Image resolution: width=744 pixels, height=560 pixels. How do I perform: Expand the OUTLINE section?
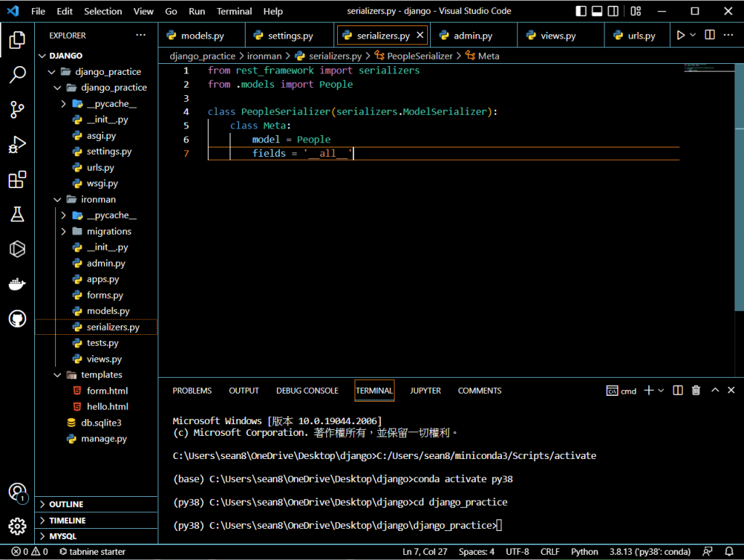[66, 504]
